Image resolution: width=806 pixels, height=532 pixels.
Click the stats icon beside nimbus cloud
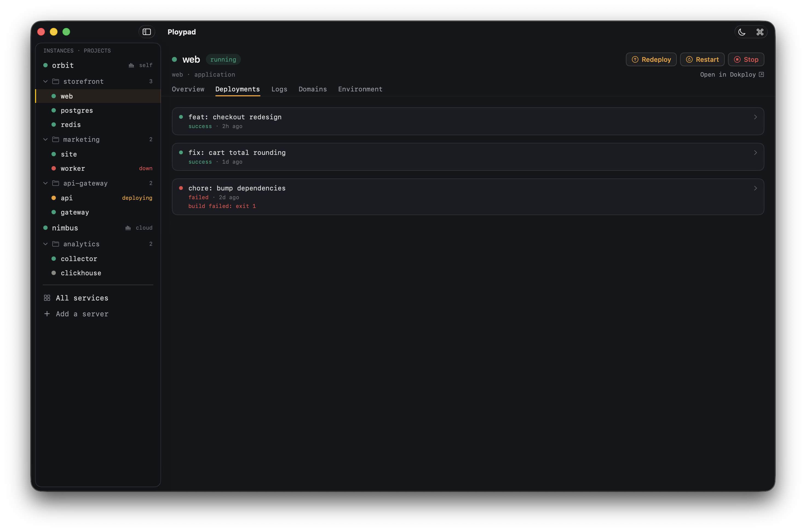click(x=128, y=228)
